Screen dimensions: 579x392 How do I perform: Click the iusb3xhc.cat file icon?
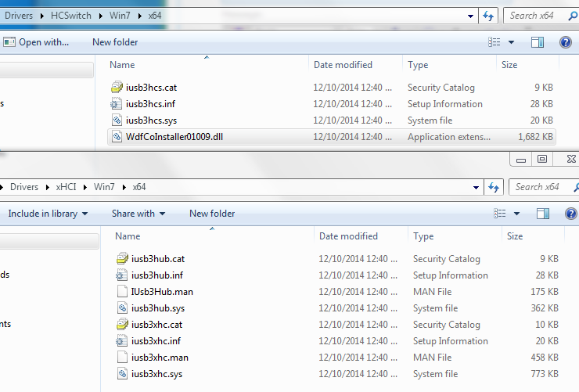pyautogui.click(x=122, y=325)
